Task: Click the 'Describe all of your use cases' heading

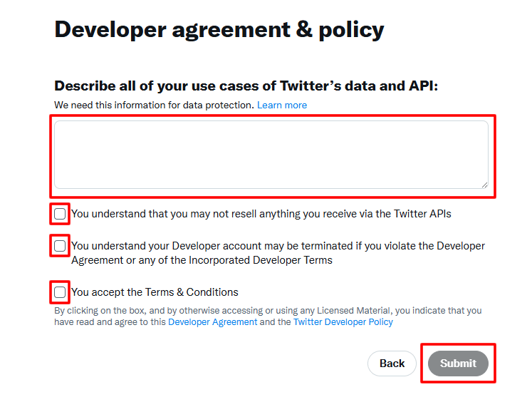Action: click(x=246, y=86)
